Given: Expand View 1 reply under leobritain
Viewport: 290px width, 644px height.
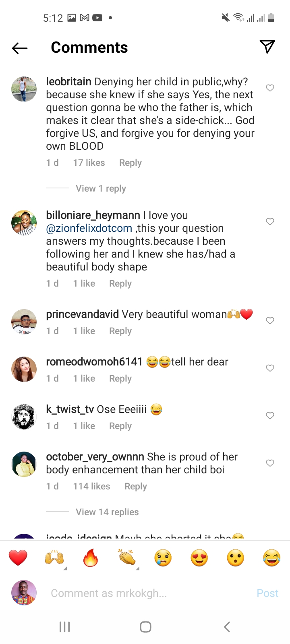Looking at the screenshot, I should 101,188.
